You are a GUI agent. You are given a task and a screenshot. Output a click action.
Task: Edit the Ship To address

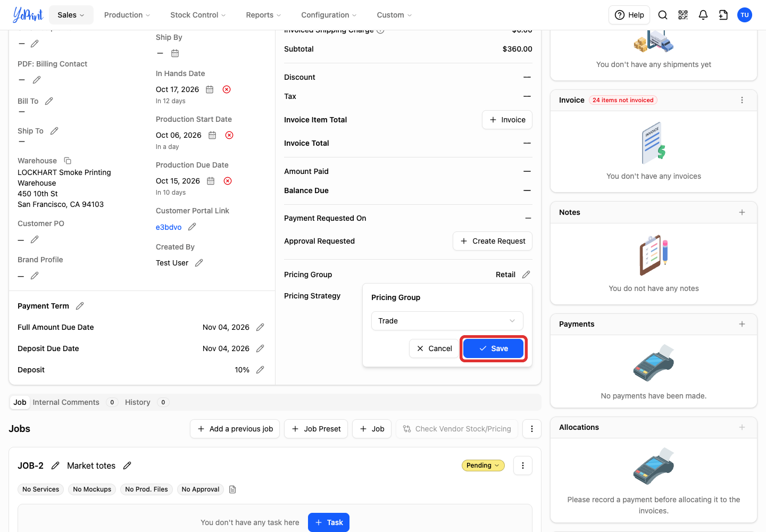[54, 131]
